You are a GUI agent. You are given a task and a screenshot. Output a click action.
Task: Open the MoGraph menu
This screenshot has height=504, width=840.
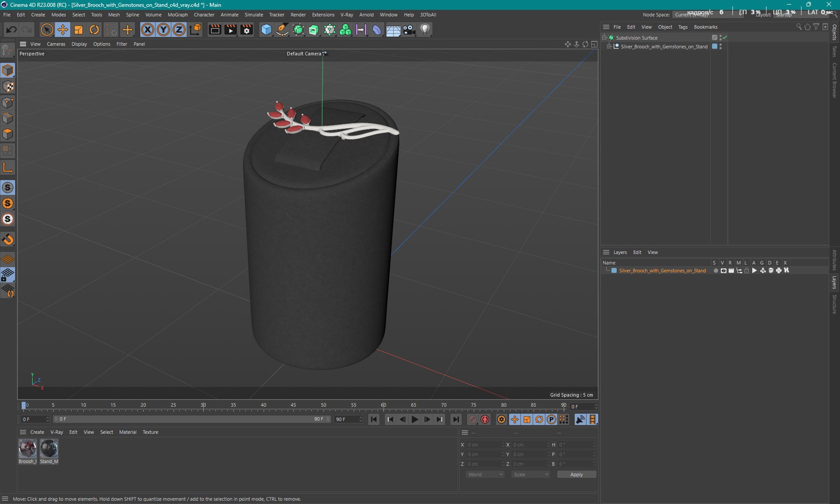(x=177, y=15)
